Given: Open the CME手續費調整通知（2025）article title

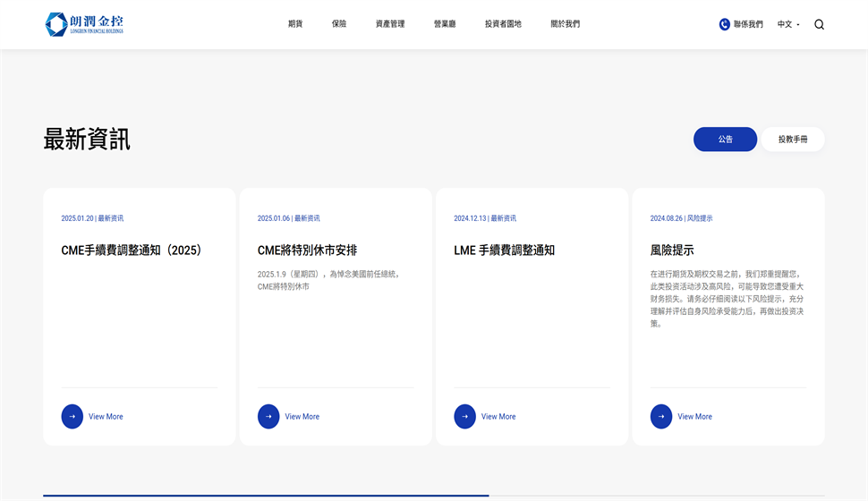Looking at the screenshot, I should point(132,250).
